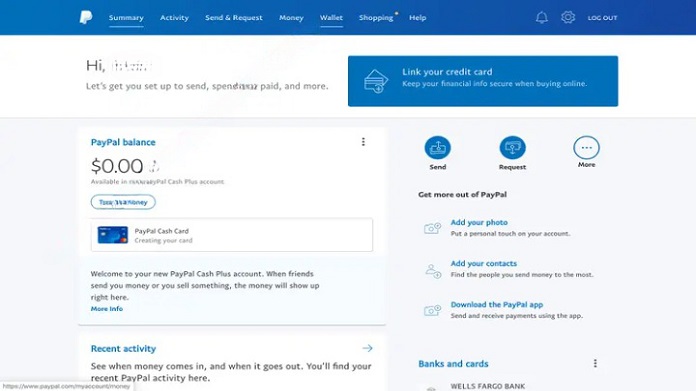696x391 pixels.
Task: Click the PayPal logo
Action: tap(86, 17)
